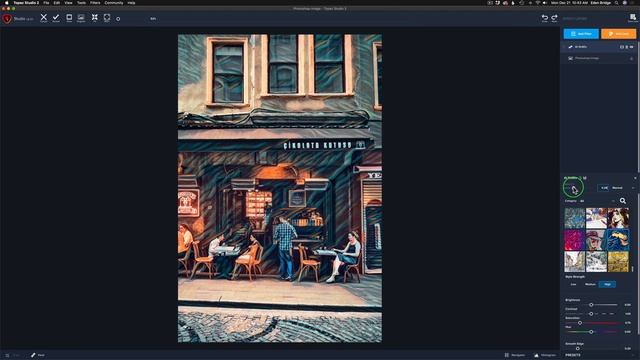
Task: Click the blue Add Filter button
Action: pyautogui.click(x=581, y=34)
